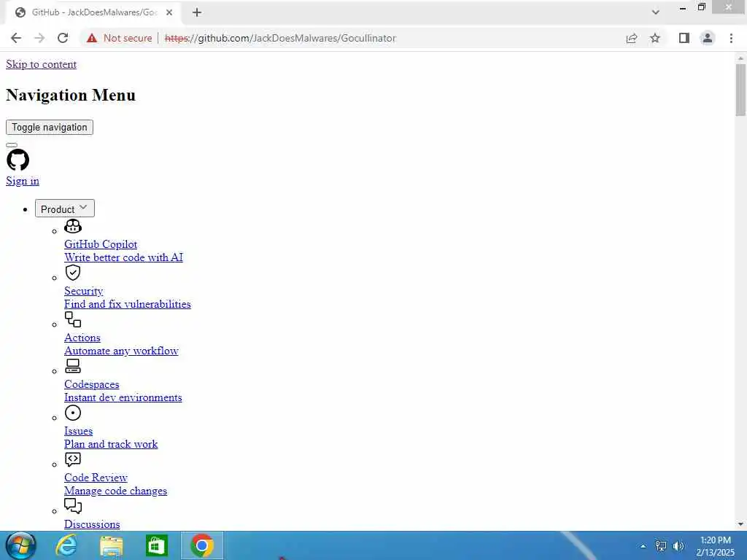Screen dimensions: 747x560
Task: Open Chrome's three-dot menu
Action: click(731, 38)
